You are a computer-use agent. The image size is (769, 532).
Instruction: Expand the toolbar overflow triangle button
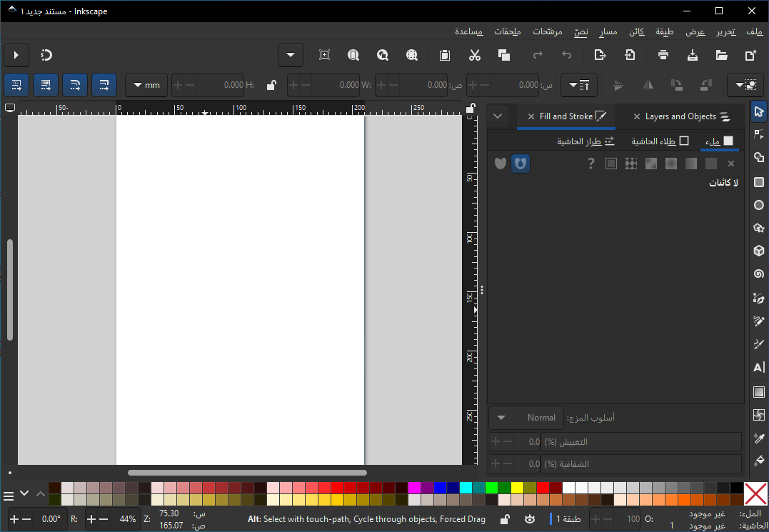[16, 55]
